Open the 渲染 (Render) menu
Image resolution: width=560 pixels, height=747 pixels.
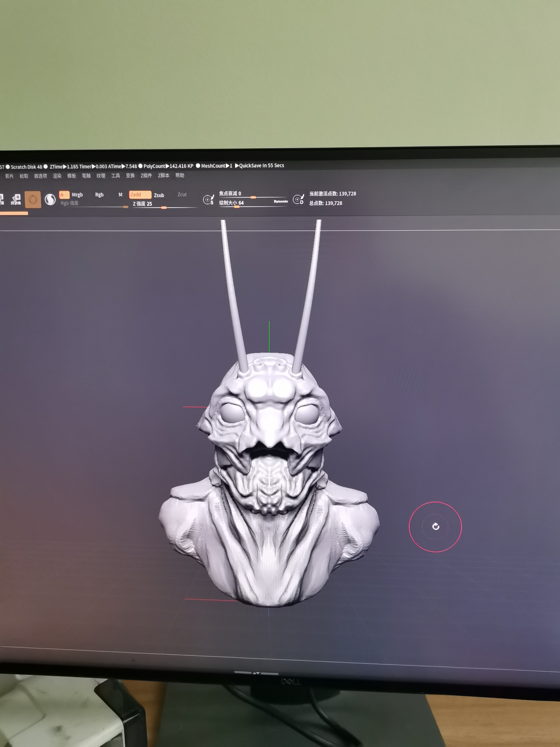57,176
